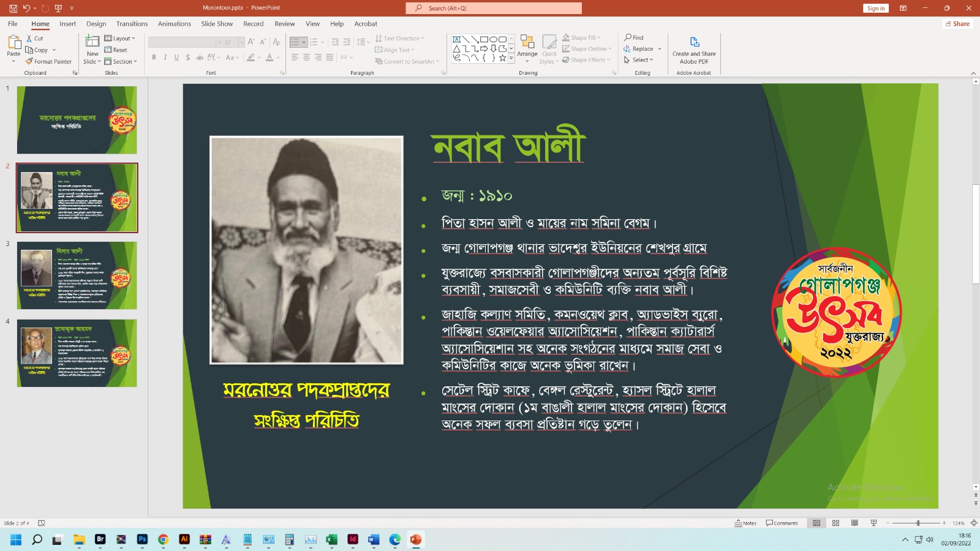Toggle Italic text formatting

[165, 58]
